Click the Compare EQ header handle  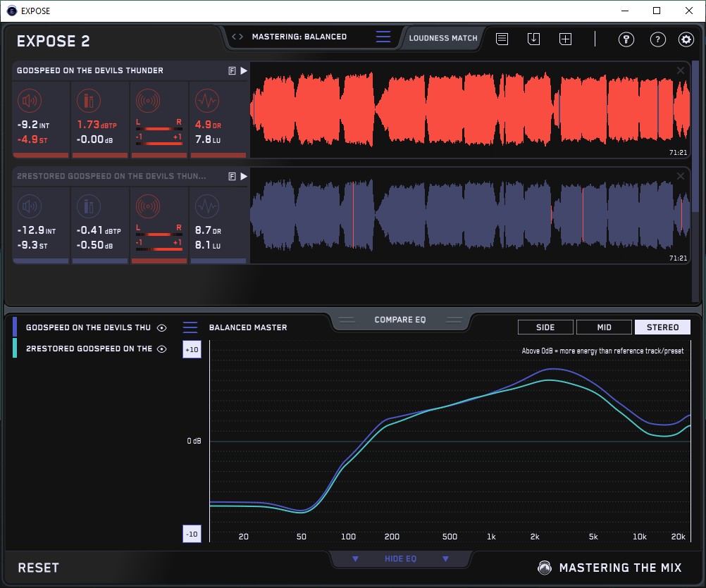400,320
